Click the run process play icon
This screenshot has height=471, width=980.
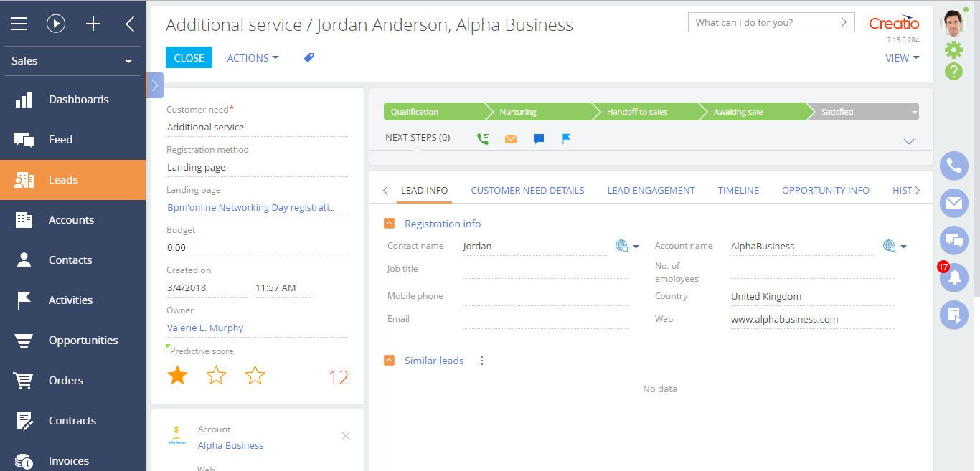click(x=56, y=24)
